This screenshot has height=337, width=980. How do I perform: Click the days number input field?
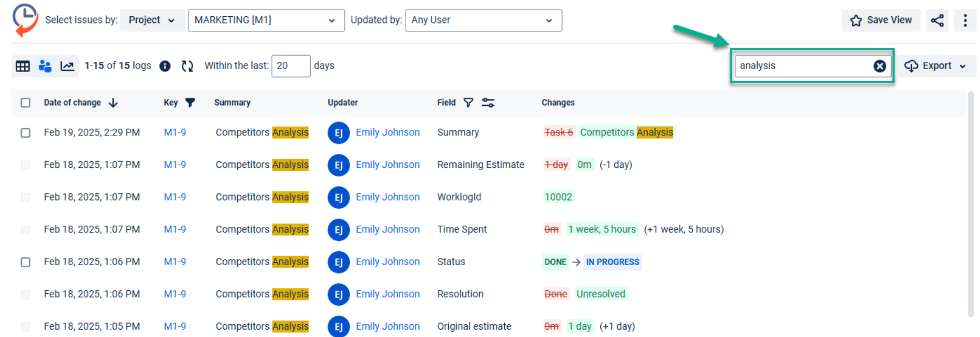coord(290,66)
